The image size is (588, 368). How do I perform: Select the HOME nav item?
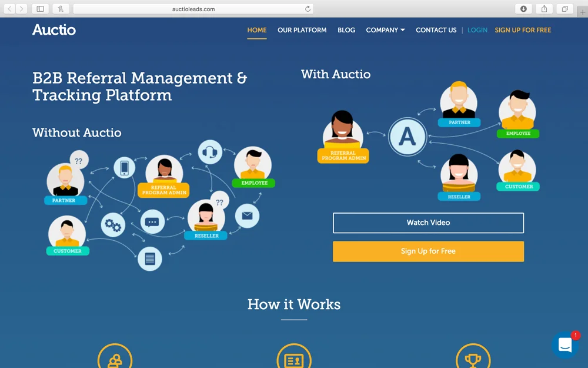pyautogui.click(x=257, y=30)
